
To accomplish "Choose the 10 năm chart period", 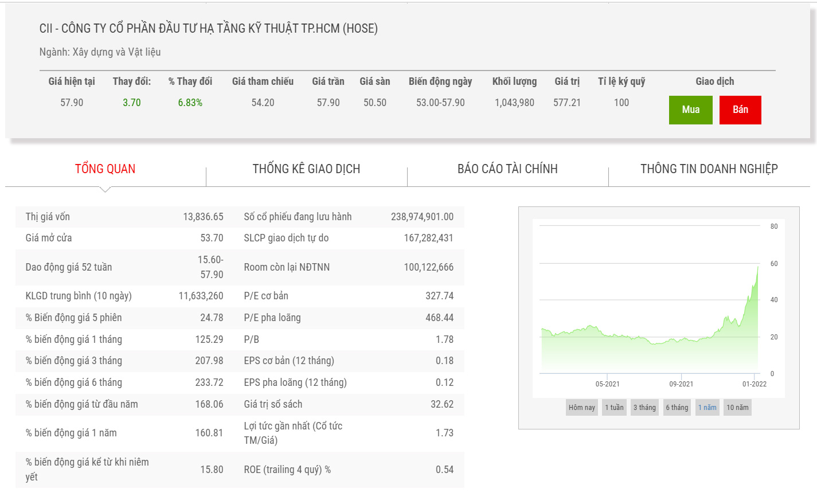I will 737,408.
